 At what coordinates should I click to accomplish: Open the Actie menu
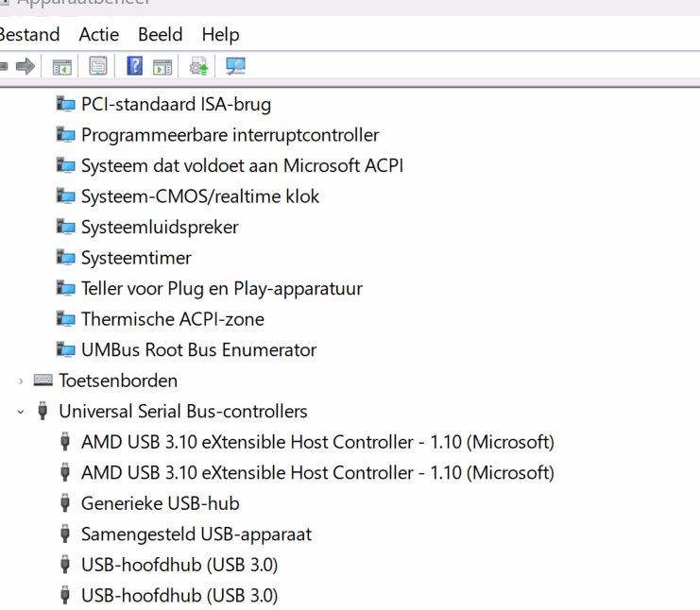coord(99,35)
